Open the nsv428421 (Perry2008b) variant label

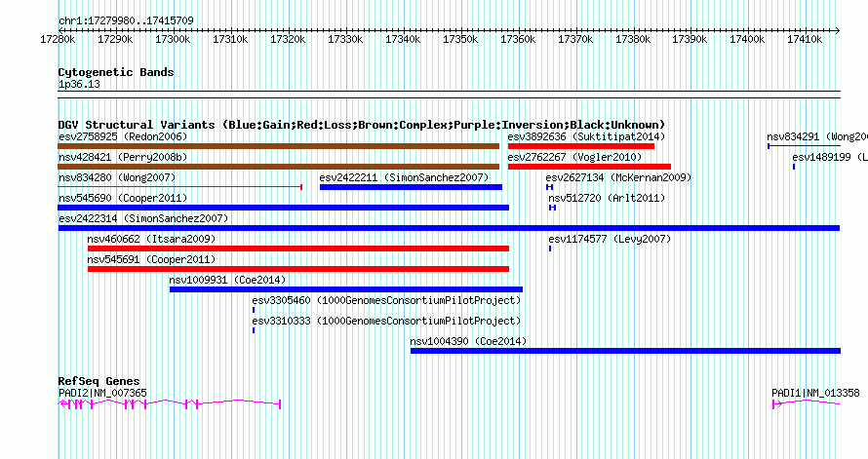[x=123, y=157]
